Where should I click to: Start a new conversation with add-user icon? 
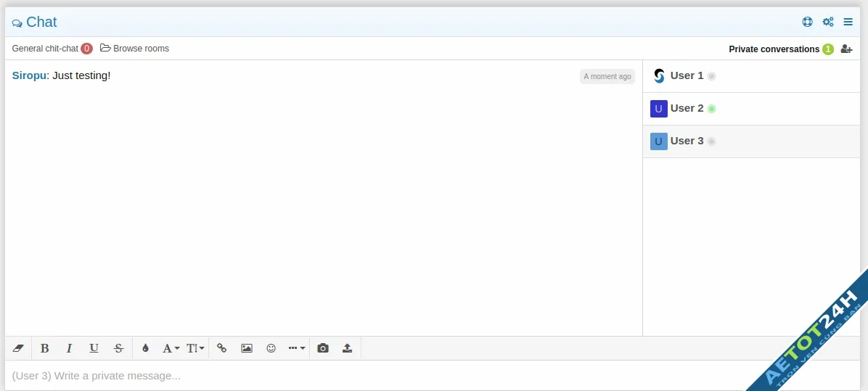[x=846, y=49]
